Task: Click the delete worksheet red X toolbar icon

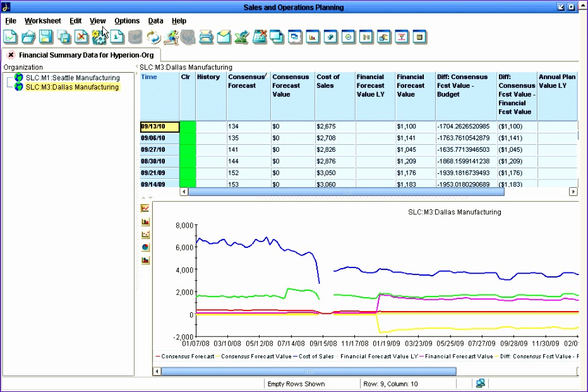Action: click(81, 37)
